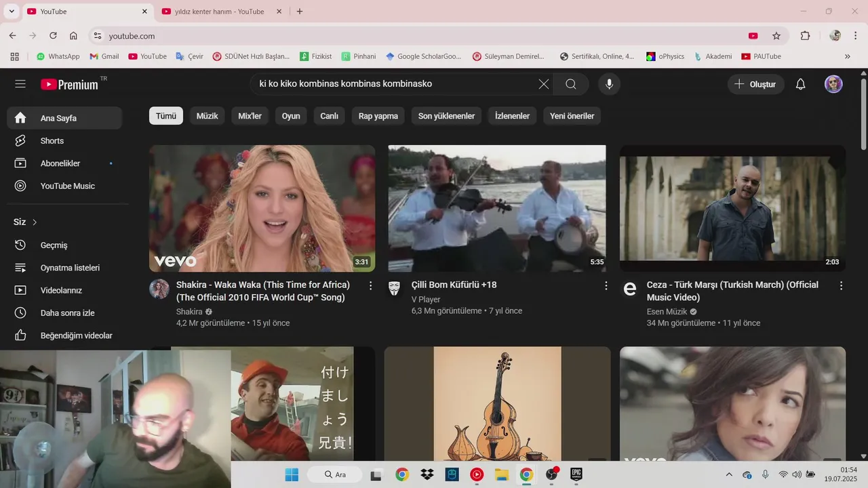
Task: Go back in browser
Action: coord(12,36)
